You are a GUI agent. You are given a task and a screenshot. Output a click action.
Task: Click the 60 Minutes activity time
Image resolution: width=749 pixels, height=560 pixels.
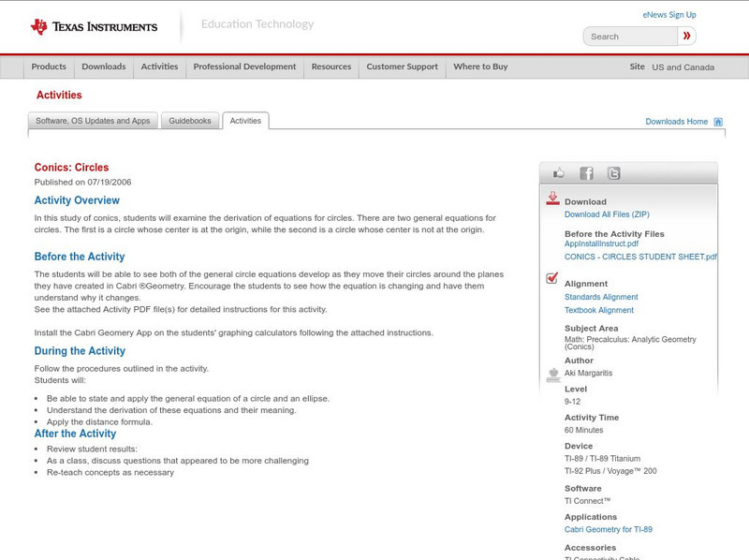583,430
